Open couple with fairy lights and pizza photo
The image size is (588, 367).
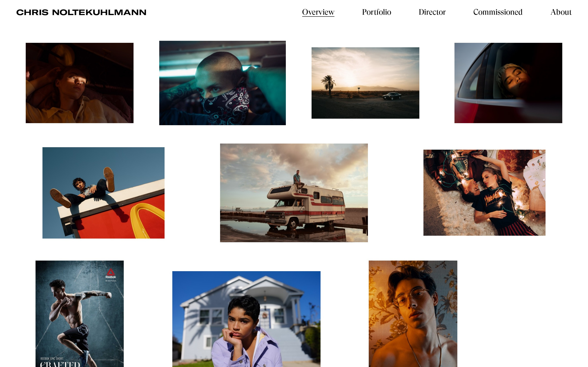tap(484, 192)
